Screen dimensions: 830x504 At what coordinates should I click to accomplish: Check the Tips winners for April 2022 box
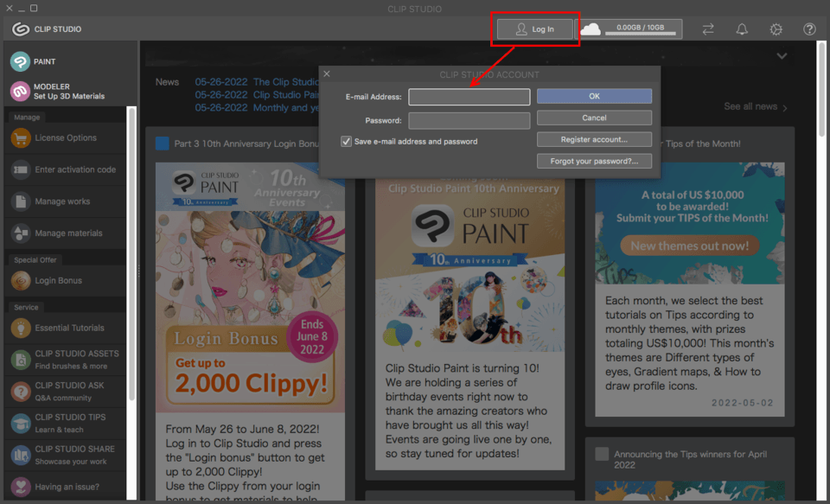(601, 454)
